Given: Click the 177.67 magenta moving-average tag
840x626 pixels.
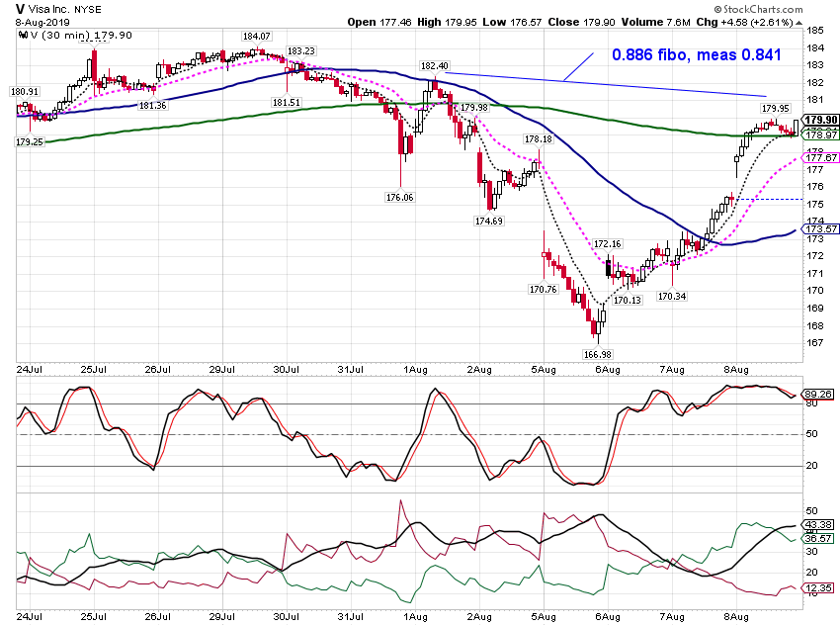Looking at the screenshot, I should coord(820,157).
